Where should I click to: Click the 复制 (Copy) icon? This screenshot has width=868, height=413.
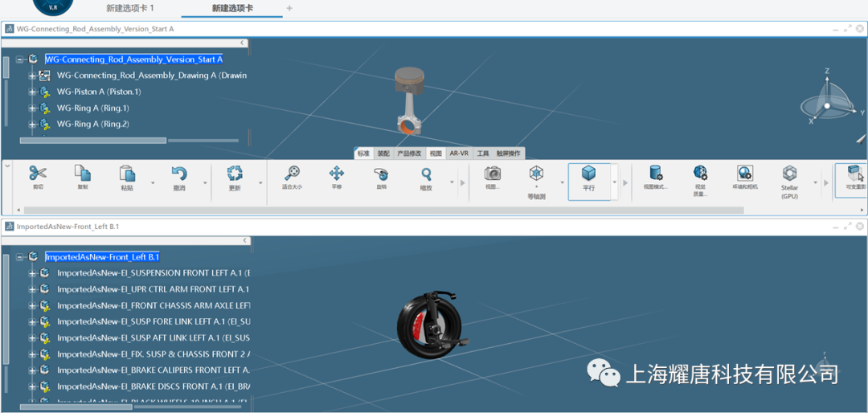pyautogui.click(x=83, y=174)
